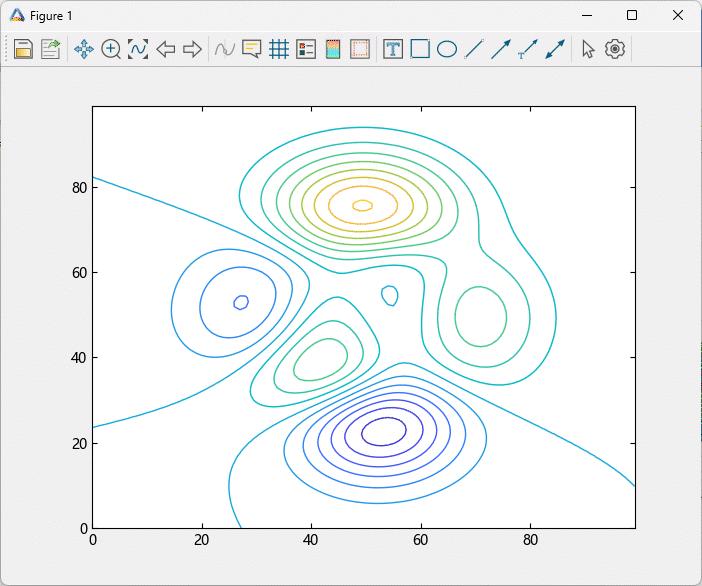Screen dimensions: 702x586
Task: Click the innermost purple contour minimum
Action: click(x=384, y=431)
